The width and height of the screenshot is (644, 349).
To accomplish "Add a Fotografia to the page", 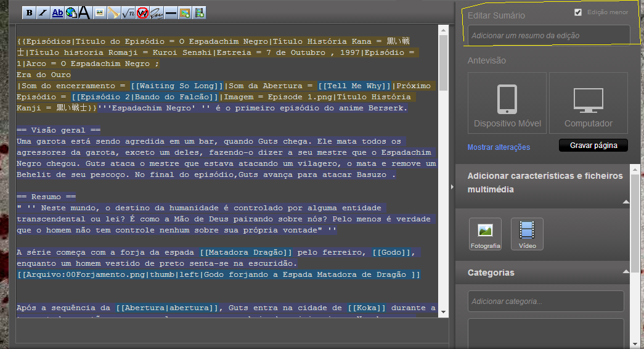I will [x=485, y=234].
